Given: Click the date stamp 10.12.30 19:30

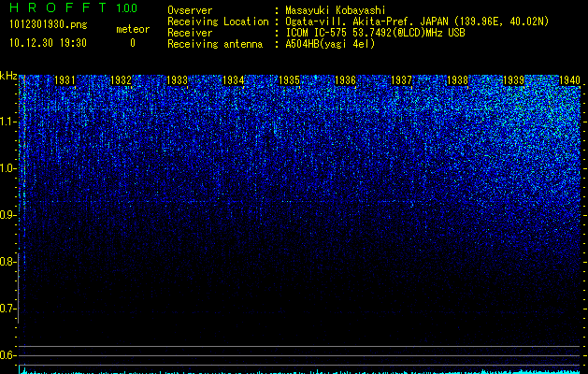Looking at the screenshot, I should click(48, 43).
